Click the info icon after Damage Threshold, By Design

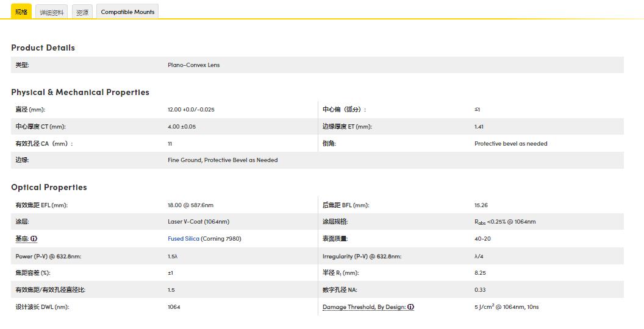click(x=411, y=307)
